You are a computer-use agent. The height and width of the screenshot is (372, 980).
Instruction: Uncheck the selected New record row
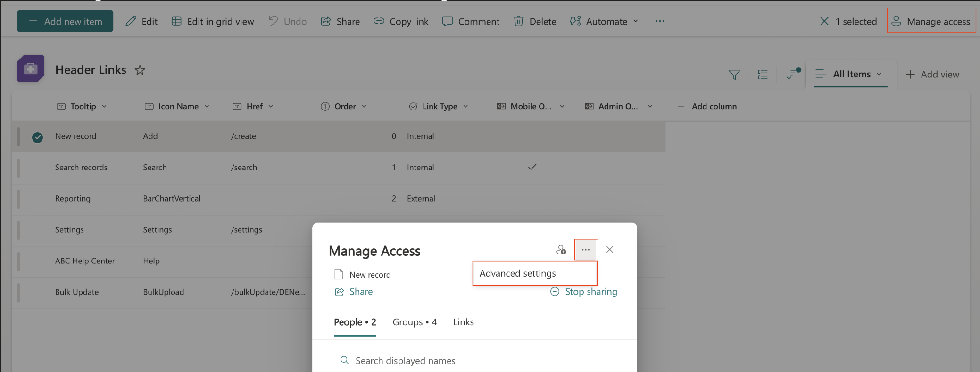[x=37, y=137]
